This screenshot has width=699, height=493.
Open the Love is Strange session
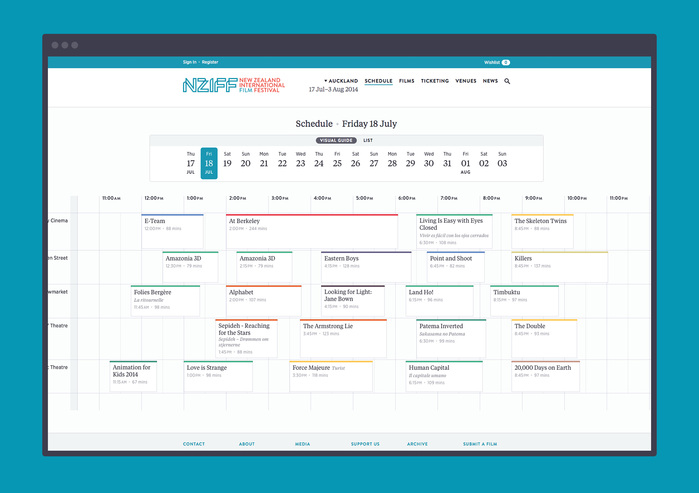[218, 376]
